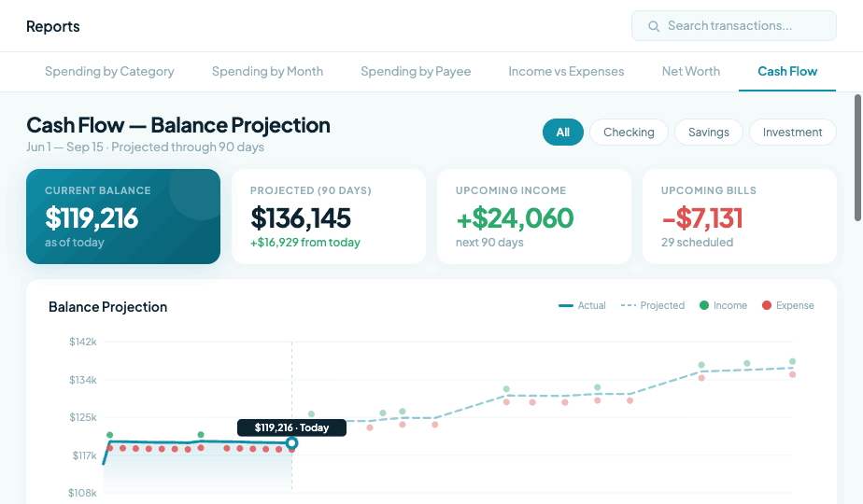
Task: Click the search magnifier icon
Action: point(653,26)
